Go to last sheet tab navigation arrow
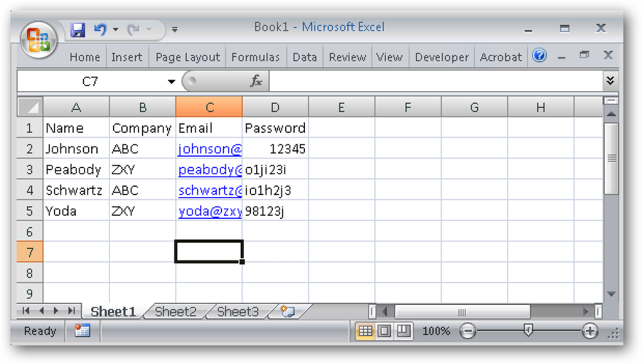This screenshot has height=364, width=642. tap(71, 311)
